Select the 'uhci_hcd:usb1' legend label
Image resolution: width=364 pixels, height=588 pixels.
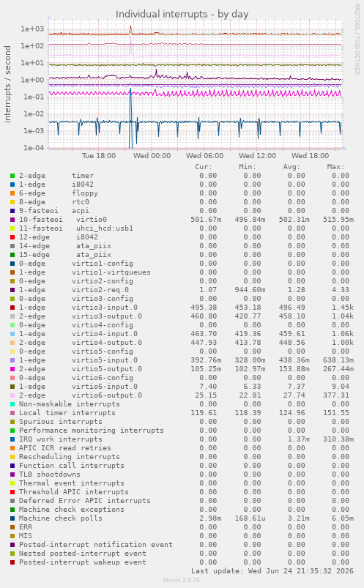(105, 228)
